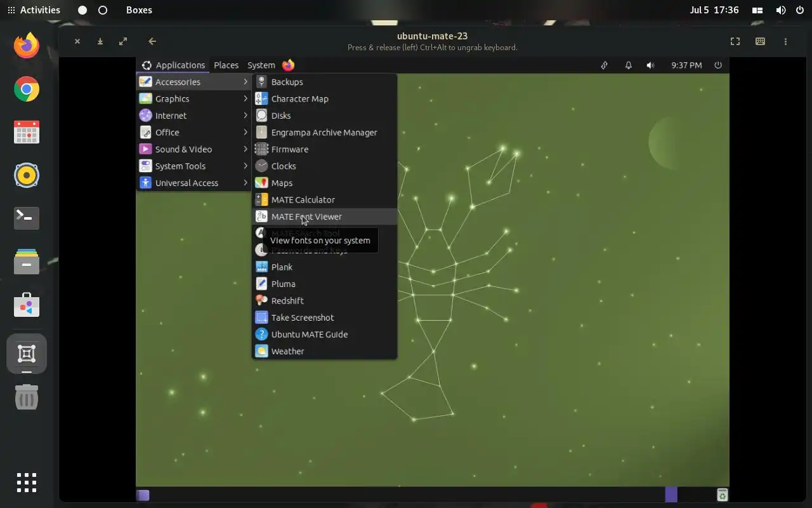
Task: Open the Boxes three-dot menu
Action: (x=785, y=41)
